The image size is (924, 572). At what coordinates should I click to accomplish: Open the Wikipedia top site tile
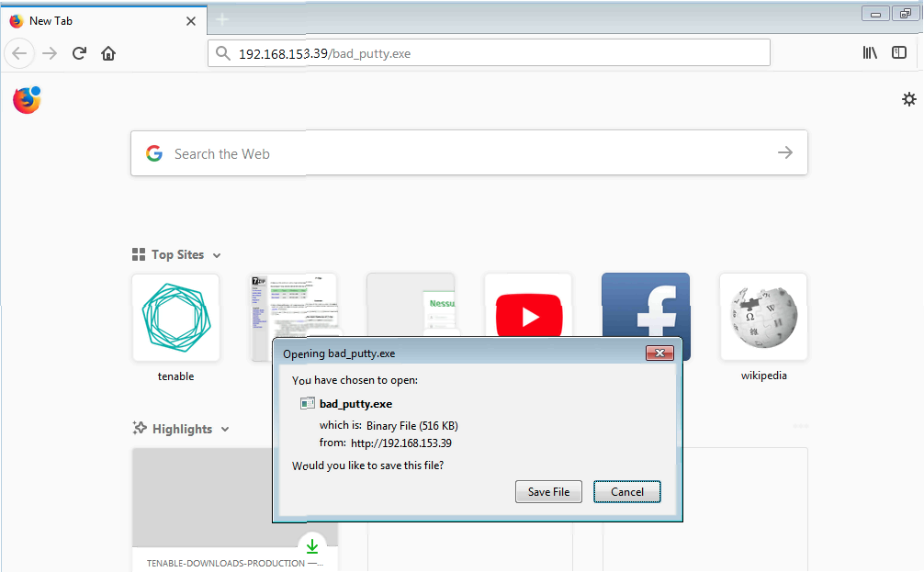click(763, 317)
